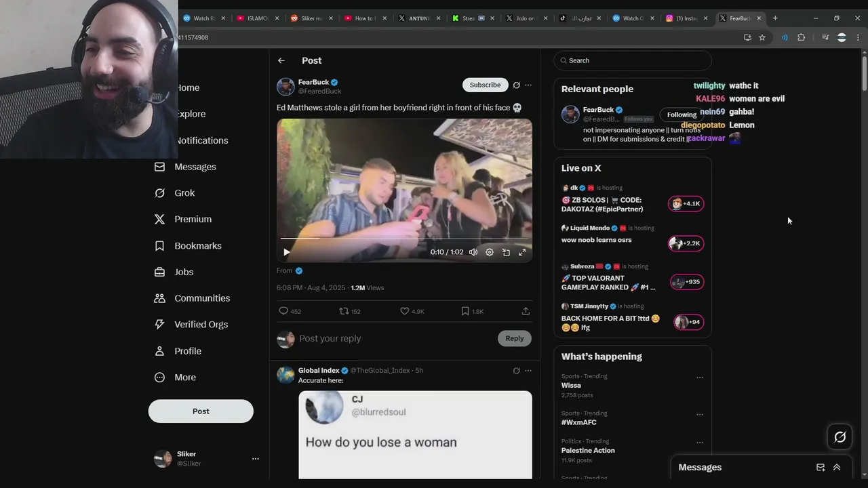Open Premium in the sidebar
Viewport: 868px width, 488px height.
coord(182,220)
